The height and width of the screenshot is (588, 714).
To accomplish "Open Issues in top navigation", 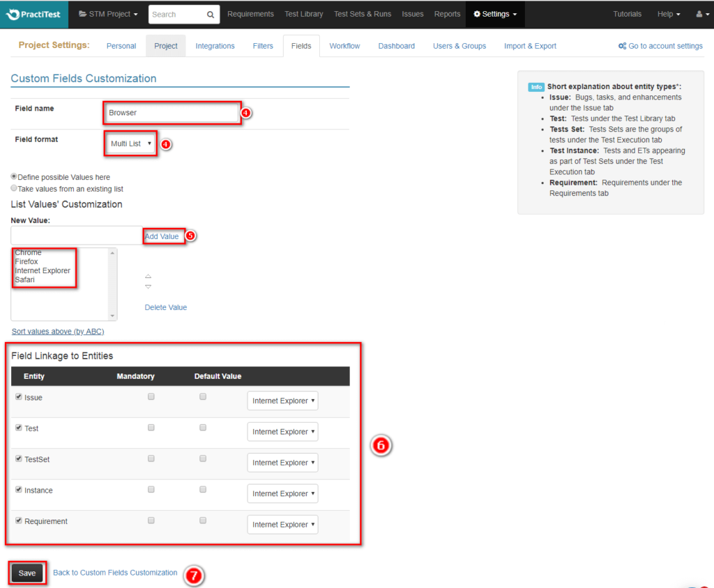I will point(413,14).
